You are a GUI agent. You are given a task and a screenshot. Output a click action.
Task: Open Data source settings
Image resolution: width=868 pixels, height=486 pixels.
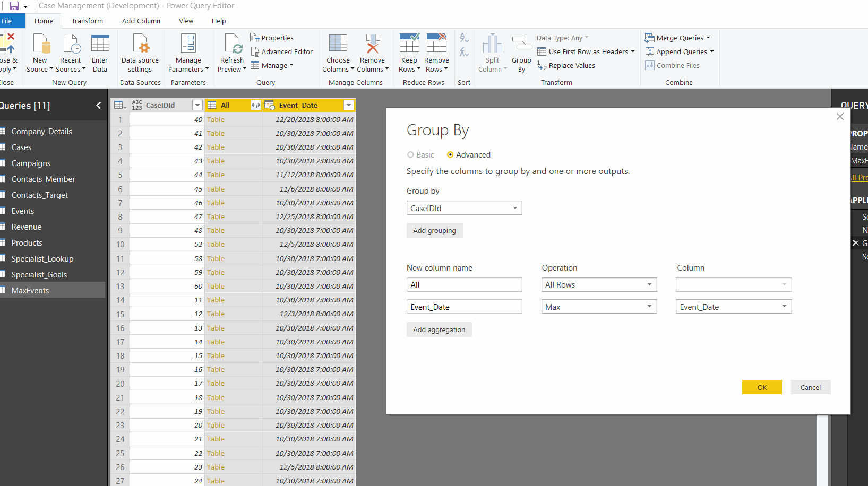140,53
